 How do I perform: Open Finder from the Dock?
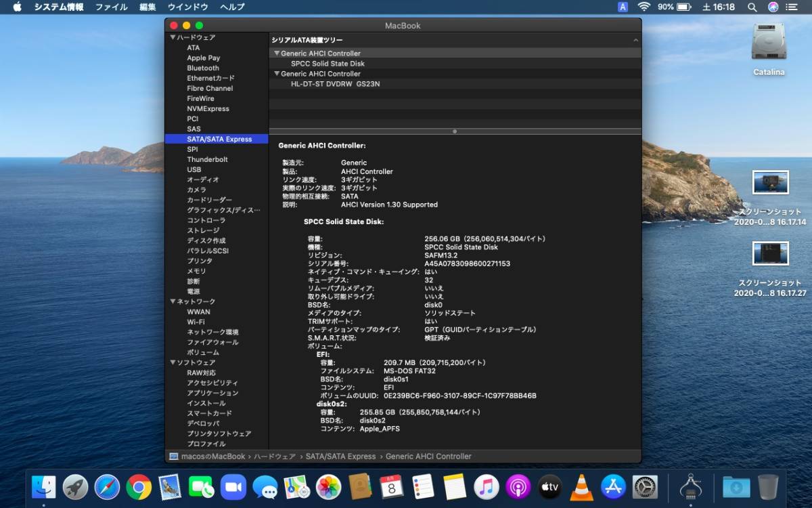pos(44,486)
